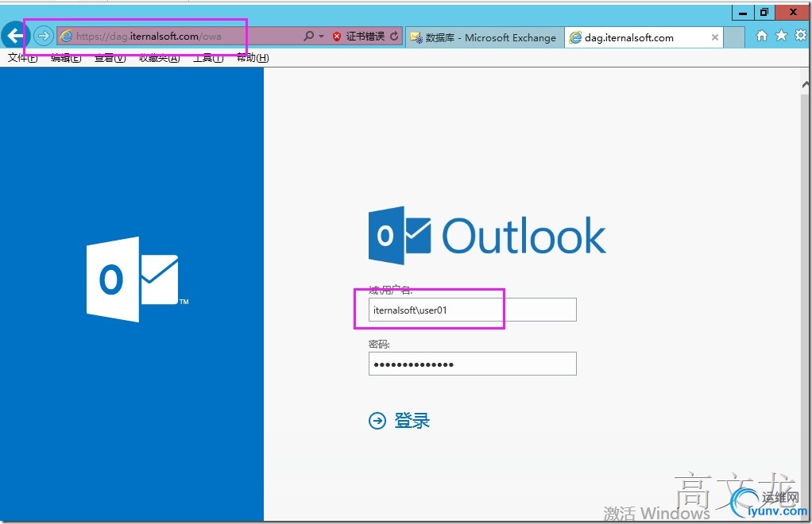This screenshot has width=812, height=524.
Task: Click the scroll up arrow on scrollbar
Action: point(806,84)
